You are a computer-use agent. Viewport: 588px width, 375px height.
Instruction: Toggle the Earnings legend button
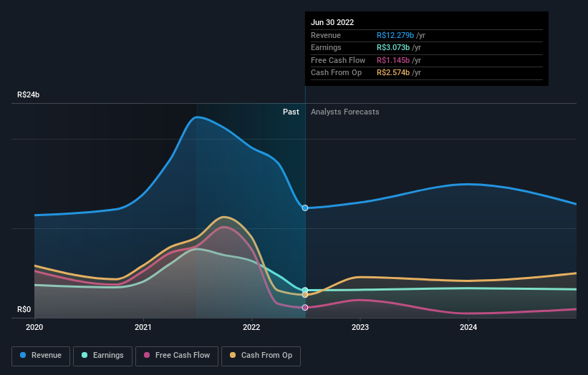(102, 356)
